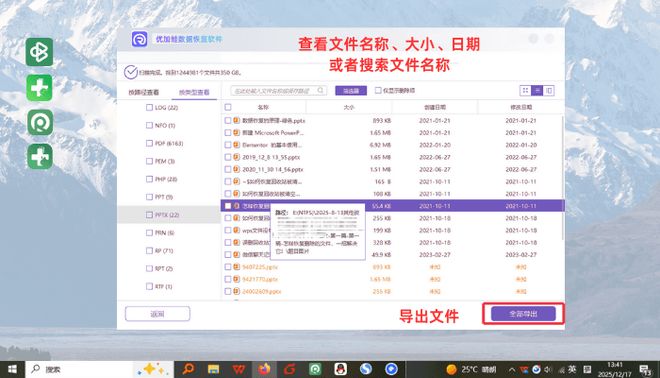660x378 pixels.
Task: Sort by the 修改日期 column header
Action: pyautogui.click(x=521, y=107)
